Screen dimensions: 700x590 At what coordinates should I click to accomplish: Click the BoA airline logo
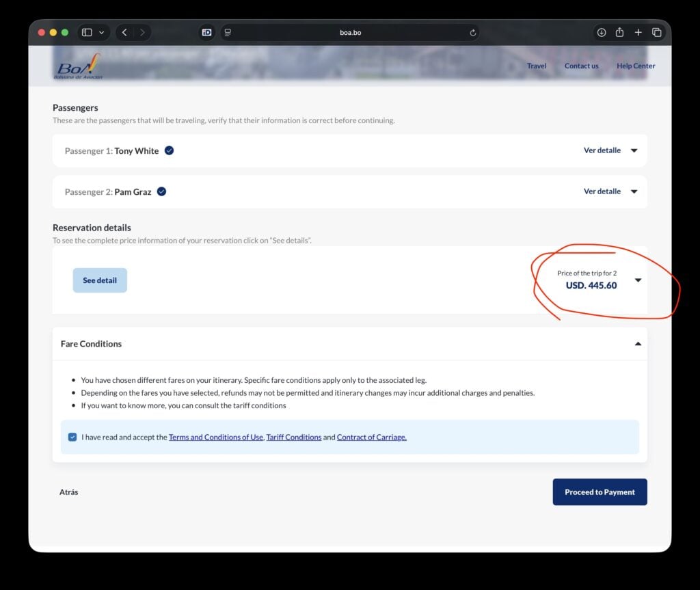point(78,67)
